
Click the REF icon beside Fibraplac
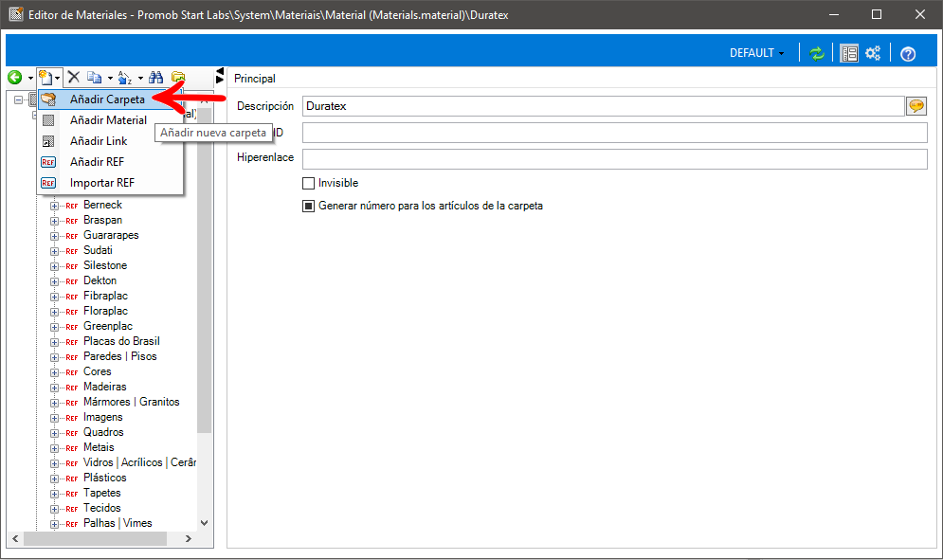pyautogui.click(x=72, y=297)
